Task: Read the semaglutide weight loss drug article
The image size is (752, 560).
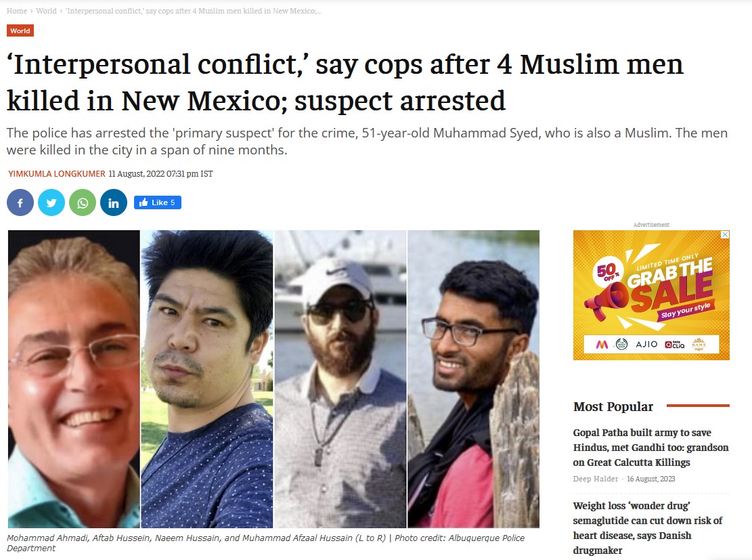Action: coord(648,528)
